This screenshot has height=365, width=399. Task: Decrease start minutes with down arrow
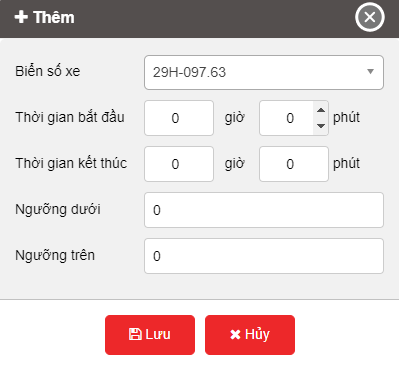[x=321, y=126]
